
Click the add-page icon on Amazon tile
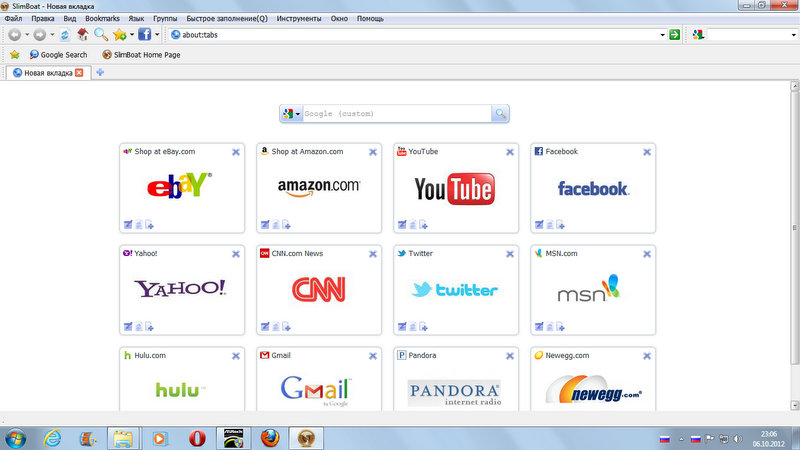[287, 224]
